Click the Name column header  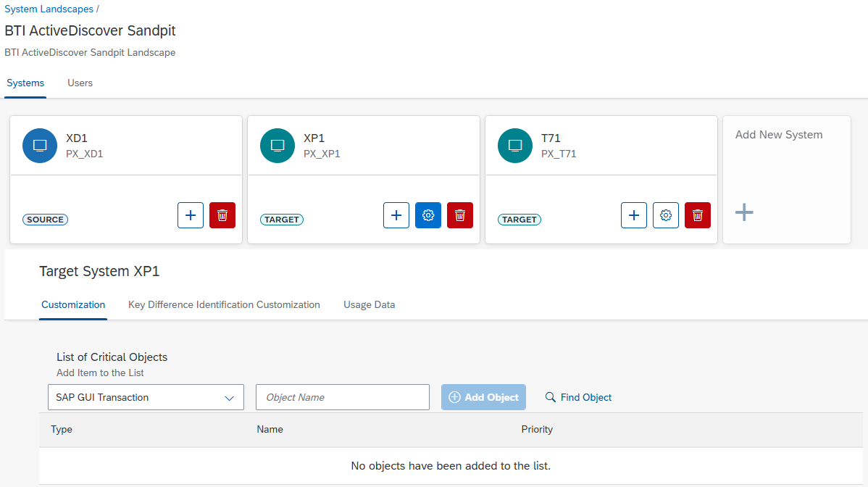pos(270,430)
